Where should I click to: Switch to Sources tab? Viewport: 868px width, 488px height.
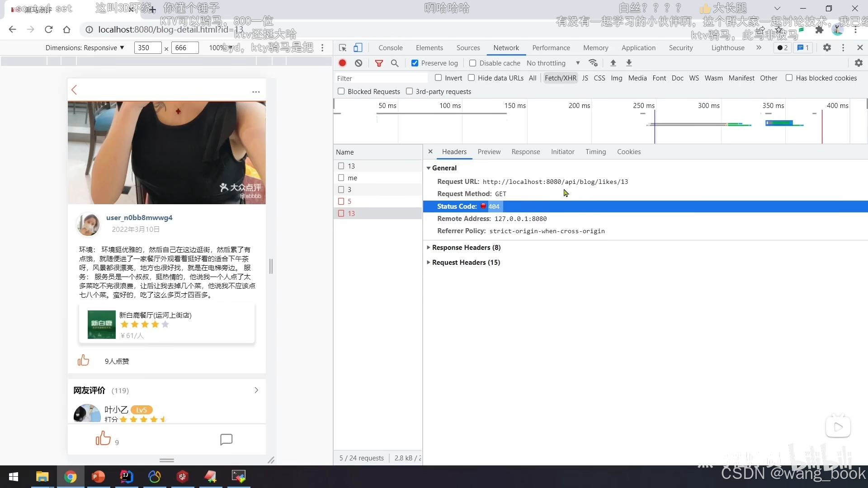[468, 48]
